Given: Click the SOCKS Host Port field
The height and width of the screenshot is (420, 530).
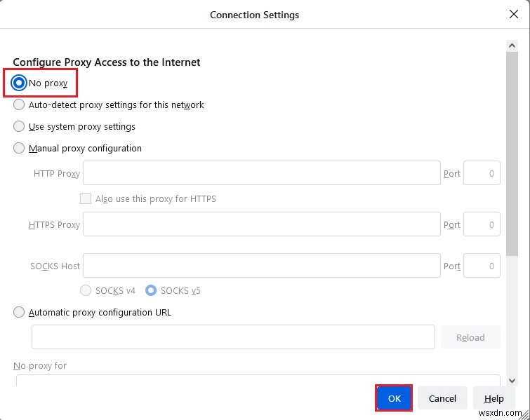Looking at the screenshot, I should pos(482,265).
